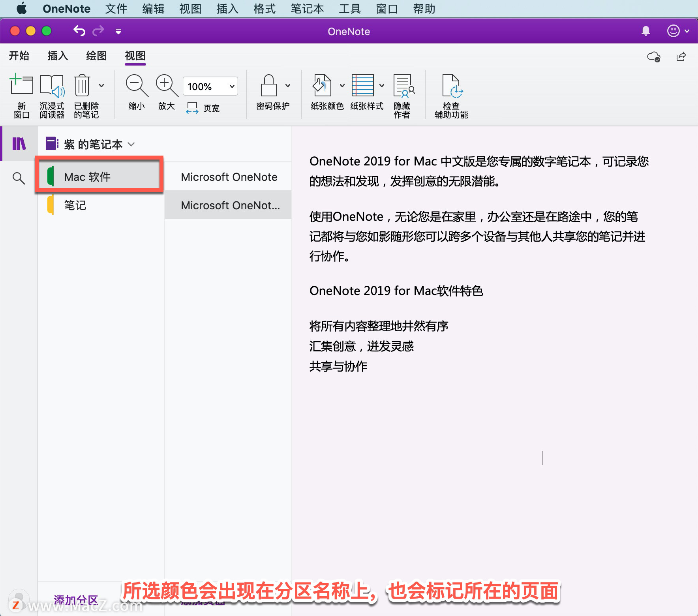The width and height of the screenshot is (698, 616).
Task: Click the feedback smiley dropdown chevron
Action: pyautogui.click(x=687, y=31)
